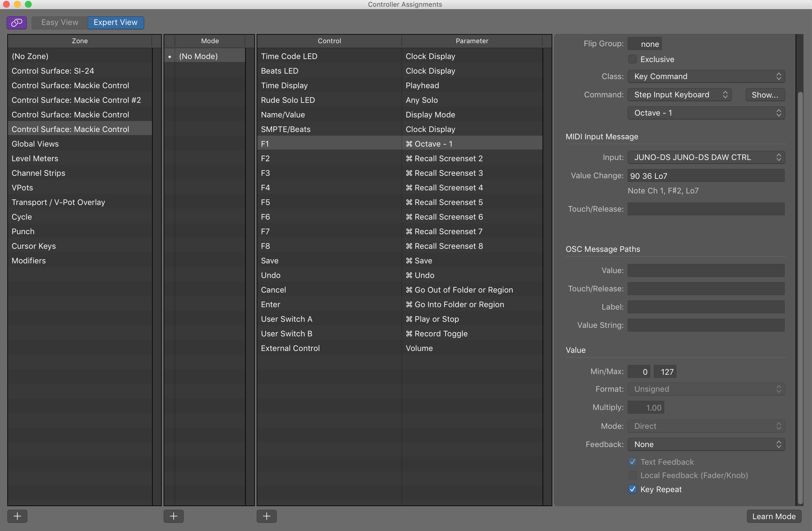Disable Key Repeat
812x531 pixels.
tap(632, 489)
